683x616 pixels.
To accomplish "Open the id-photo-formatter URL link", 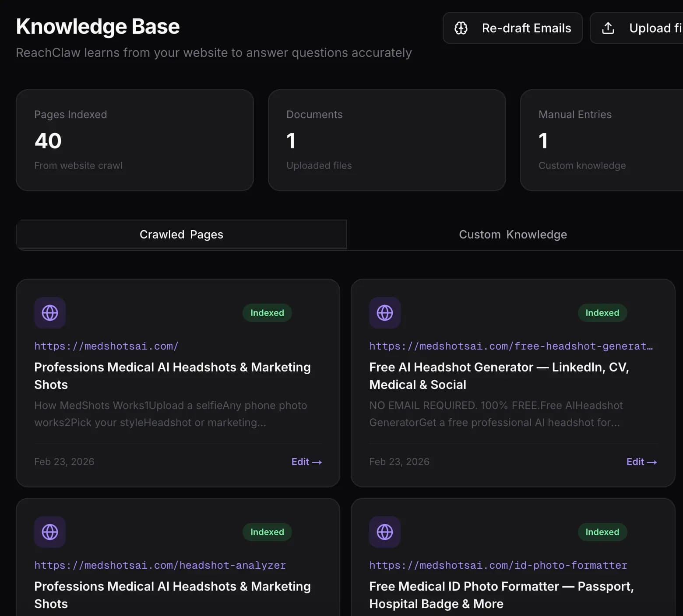I will point(498,565).
